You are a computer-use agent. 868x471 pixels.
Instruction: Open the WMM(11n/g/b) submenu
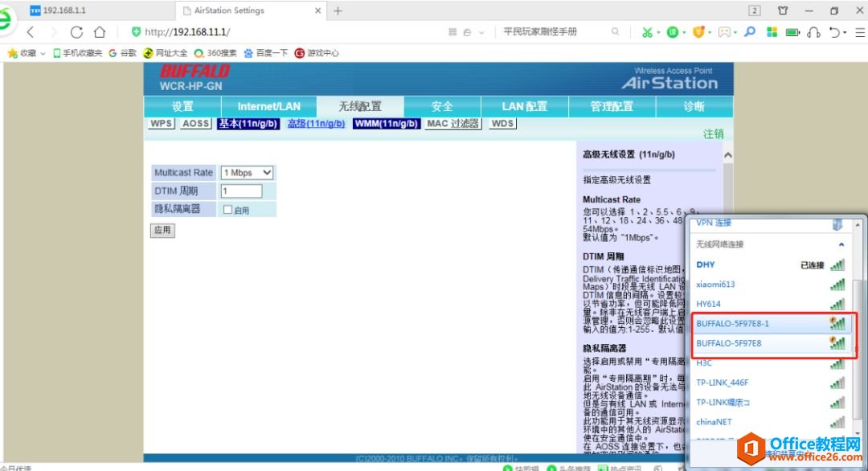coord(387,124)
